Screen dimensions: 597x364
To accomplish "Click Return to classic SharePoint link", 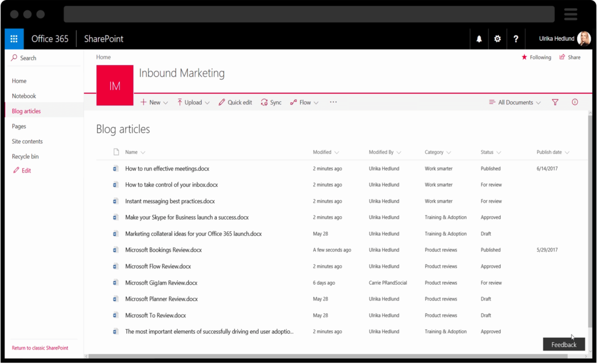I will coord(40,348).
